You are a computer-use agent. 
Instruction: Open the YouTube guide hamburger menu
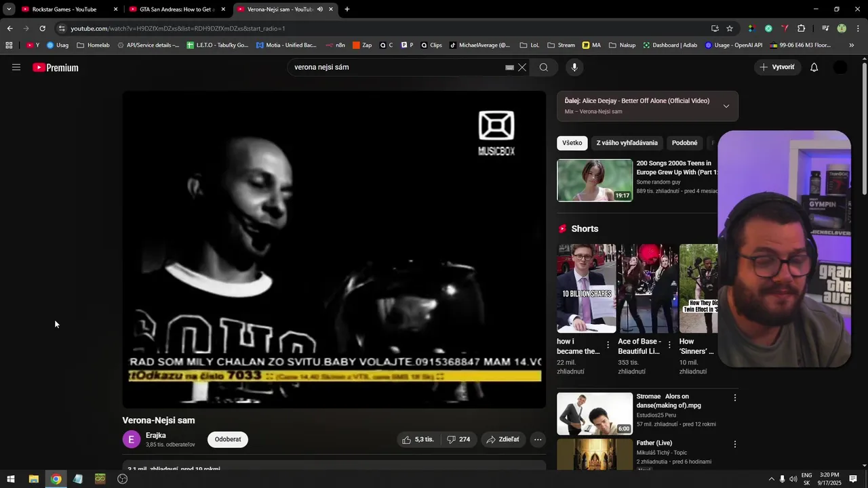[x=16, y=67]
